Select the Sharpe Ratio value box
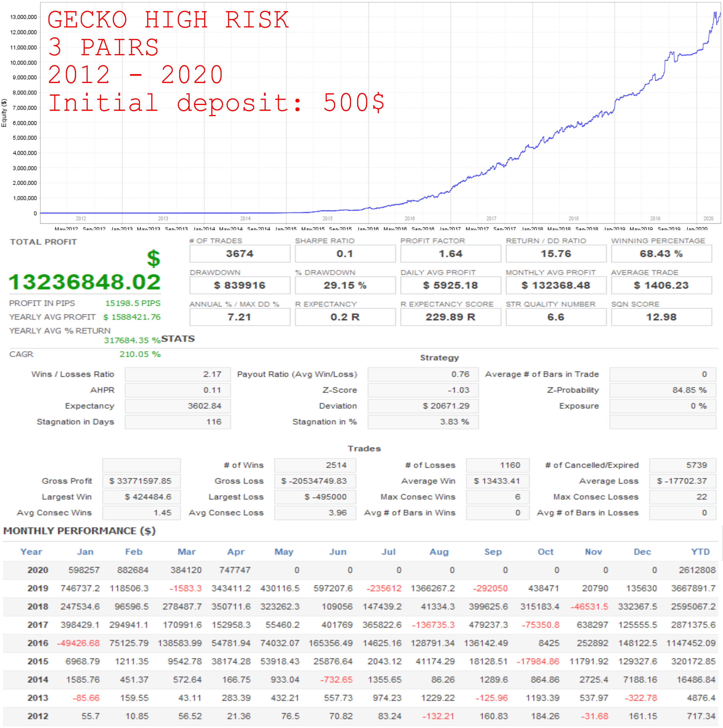Viewport: 723px width, 728px height. (x=345, y=254)
